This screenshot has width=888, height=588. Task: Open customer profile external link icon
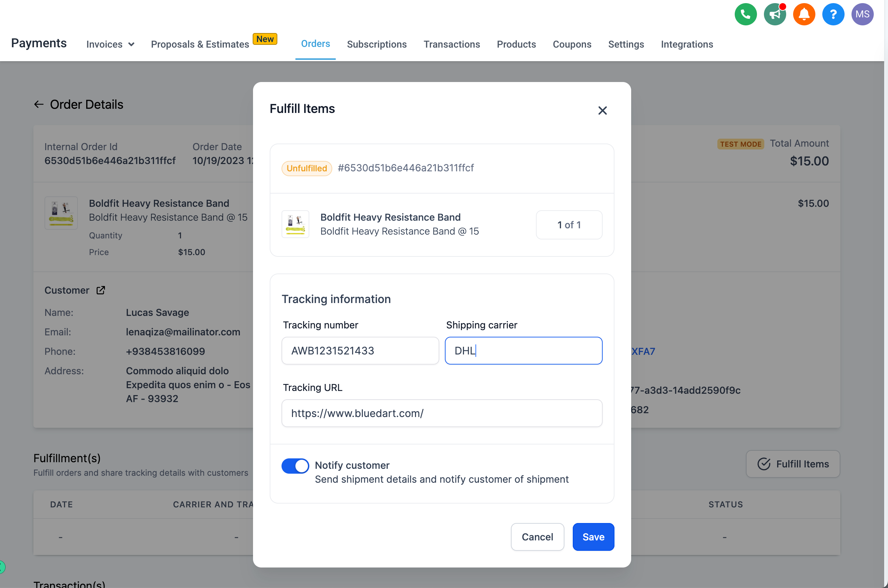(x=100, y=290)
